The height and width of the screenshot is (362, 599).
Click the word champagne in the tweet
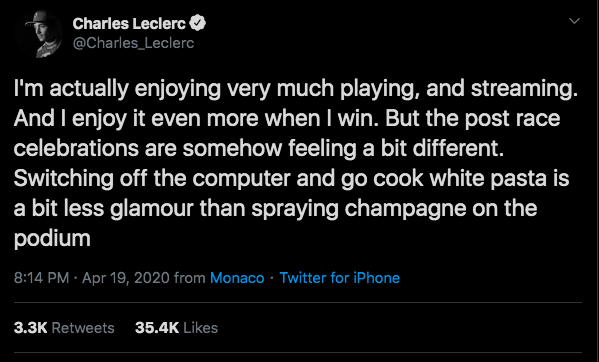pyautogui.click(x=406, y=209)
